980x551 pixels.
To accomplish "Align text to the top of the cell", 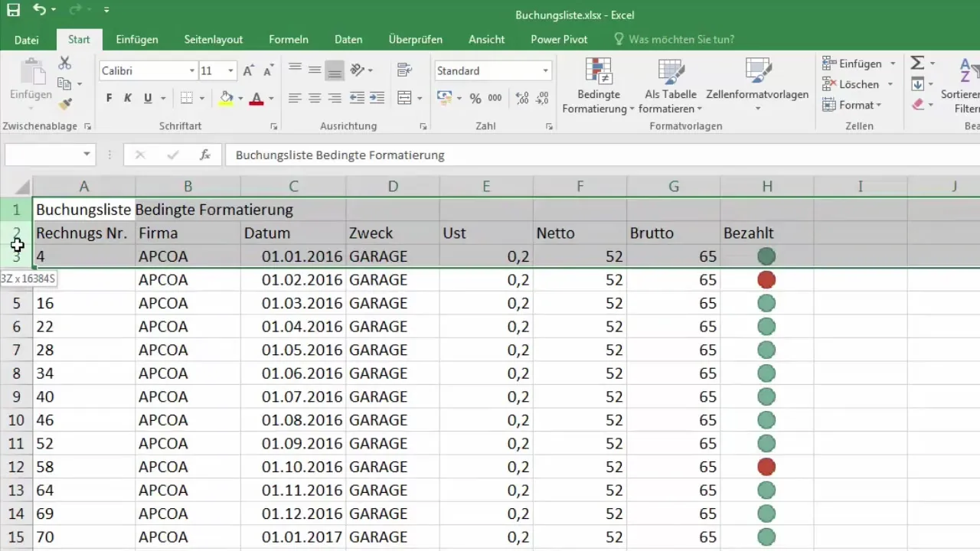I will 295,70.
